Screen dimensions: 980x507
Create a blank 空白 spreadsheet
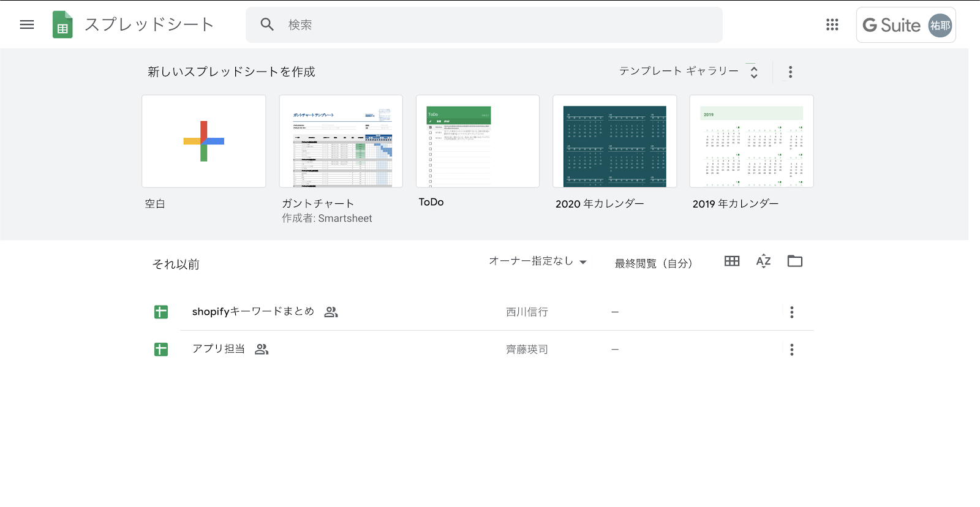pyautogui.click(x=204, y=141)
